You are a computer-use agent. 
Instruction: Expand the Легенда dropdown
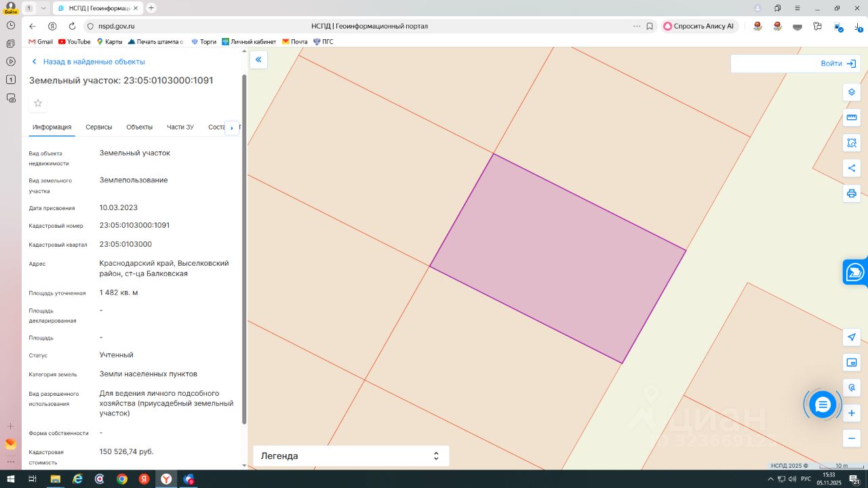(x=351, y=456)
